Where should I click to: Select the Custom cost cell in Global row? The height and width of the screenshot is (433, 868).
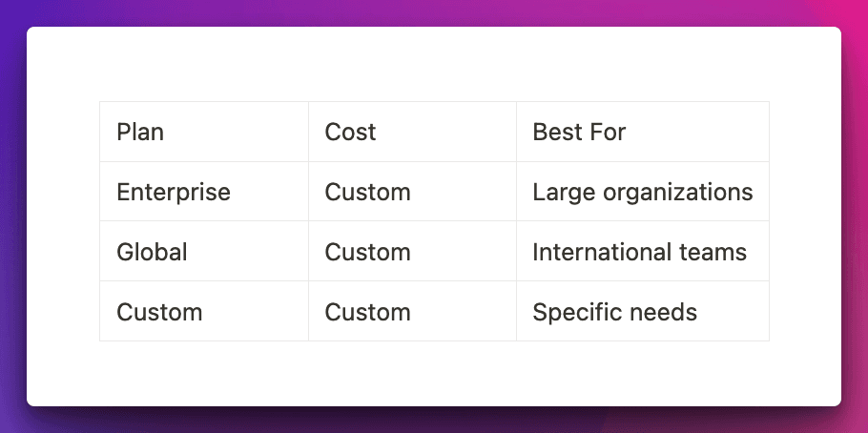(x=367, y=252)
